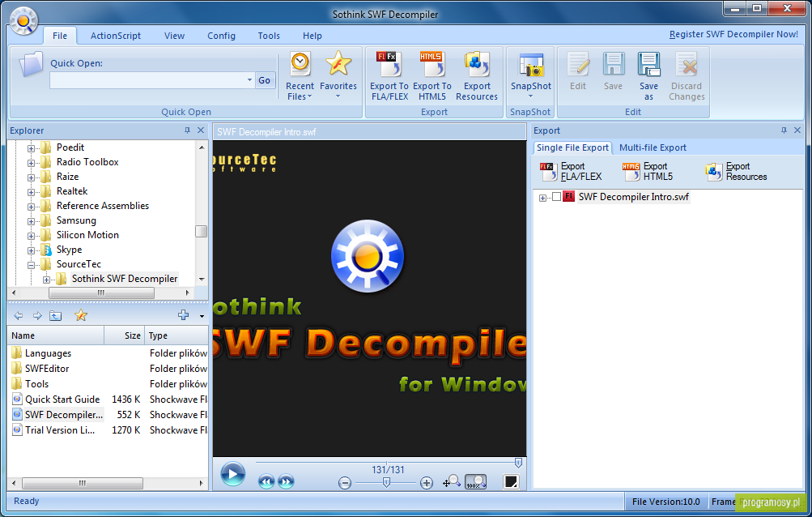The width and height of the screenshot is (812, 517).
Task: Pin the Export panel
Action: [784, 130]
